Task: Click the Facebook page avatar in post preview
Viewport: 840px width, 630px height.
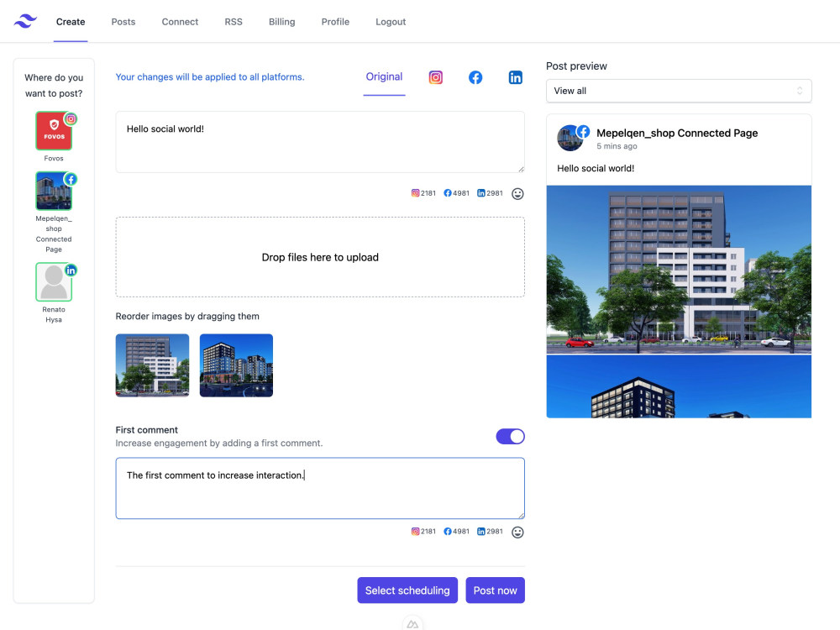Action: (x=571, y=139)
